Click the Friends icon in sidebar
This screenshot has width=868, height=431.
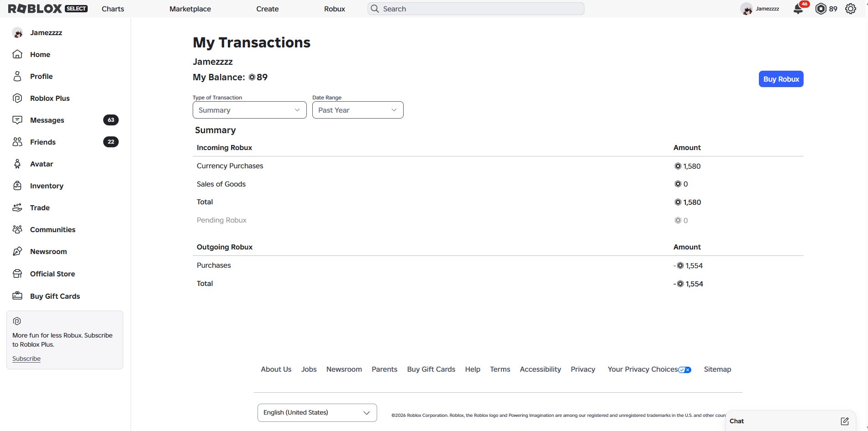(17, 142)
